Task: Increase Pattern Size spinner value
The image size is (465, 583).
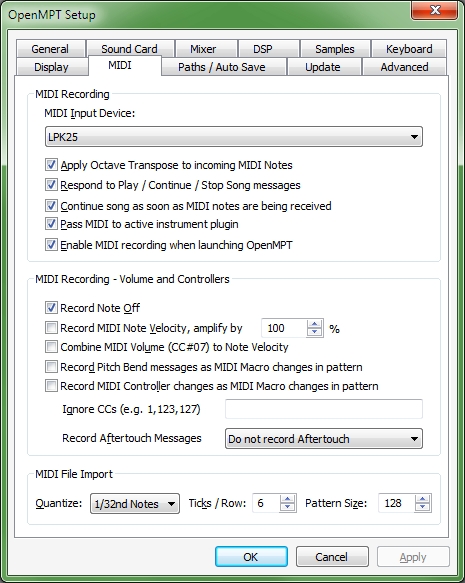Action: click(422, 499)
